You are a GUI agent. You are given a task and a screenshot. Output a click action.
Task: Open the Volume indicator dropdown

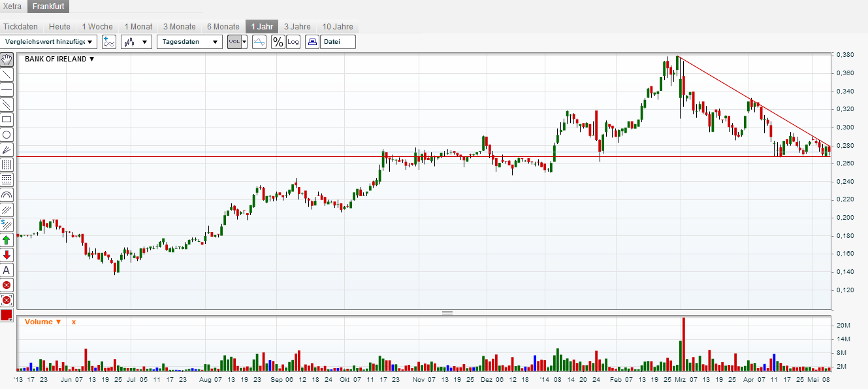click(x=43, y=322)
